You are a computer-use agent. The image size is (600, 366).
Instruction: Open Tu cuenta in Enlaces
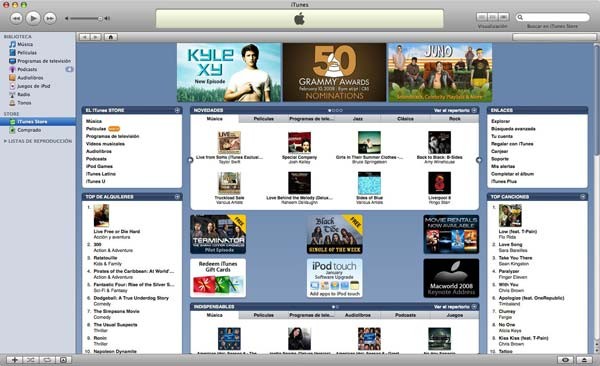click(x=502, y=137)
